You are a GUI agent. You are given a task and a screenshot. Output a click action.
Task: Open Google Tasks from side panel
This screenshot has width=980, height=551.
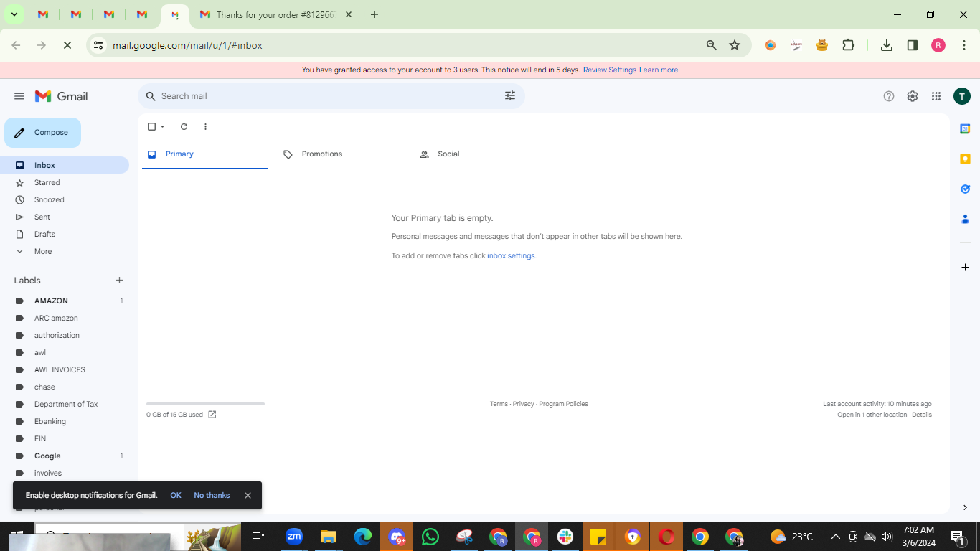[x=965, y=189]
